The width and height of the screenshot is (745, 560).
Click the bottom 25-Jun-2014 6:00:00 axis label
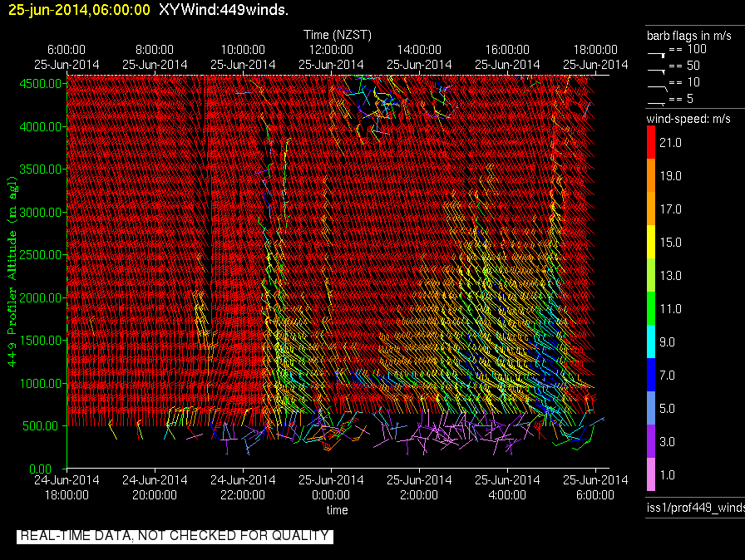point(595,488)
